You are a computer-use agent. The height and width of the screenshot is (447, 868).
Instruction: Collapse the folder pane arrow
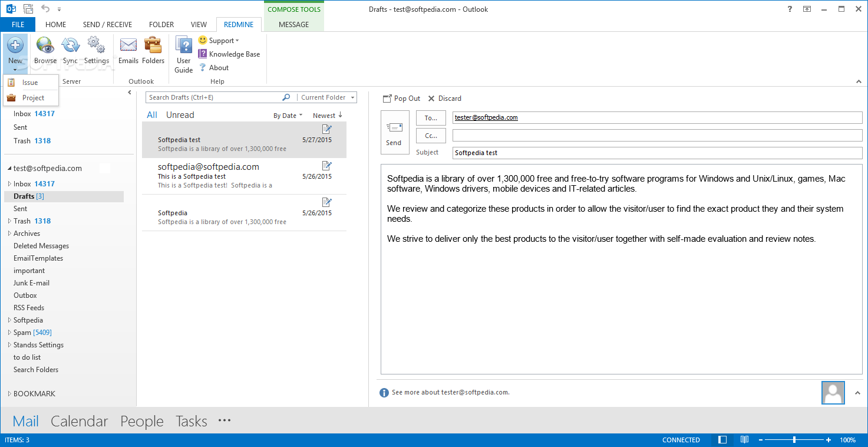(130, 93)
